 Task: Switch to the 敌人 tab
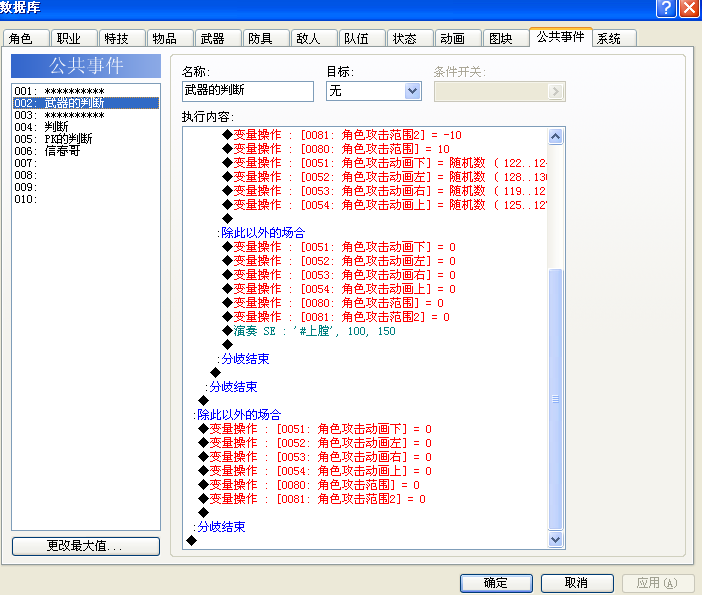click(314, 39)
